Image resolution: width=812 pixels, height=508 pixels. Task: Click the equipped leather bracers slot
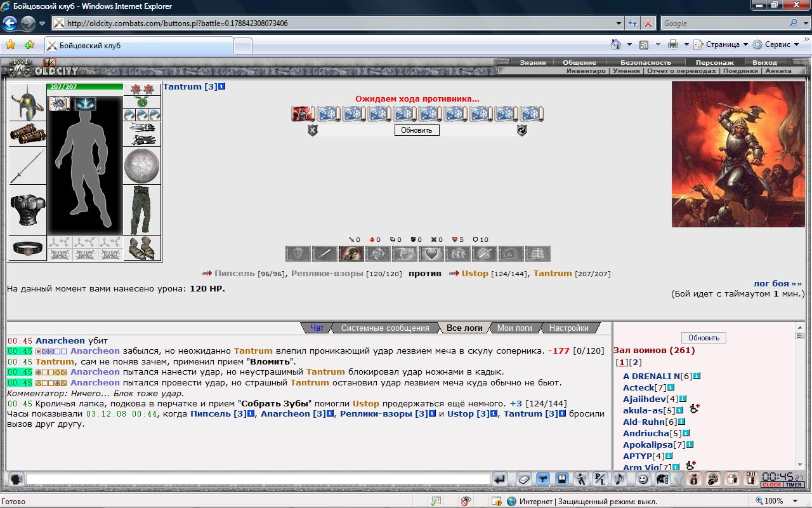click(x=27, y=134)
